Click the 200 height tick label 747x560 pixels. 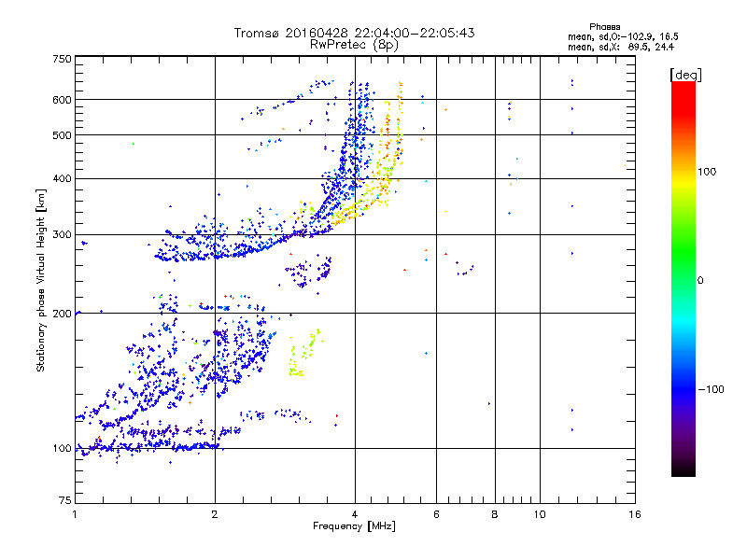pyautogui.click(x=62, y=314)
